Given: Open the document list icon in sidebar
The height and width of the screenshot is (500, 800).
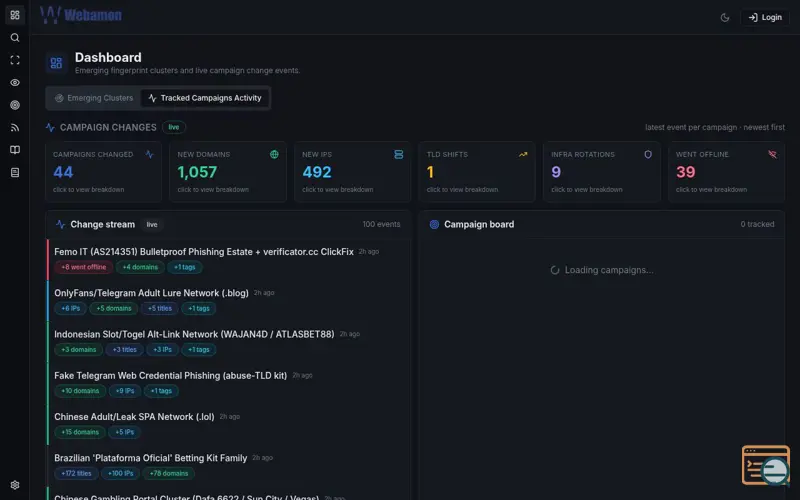Looking at the screenshot, I should (15, 172).
